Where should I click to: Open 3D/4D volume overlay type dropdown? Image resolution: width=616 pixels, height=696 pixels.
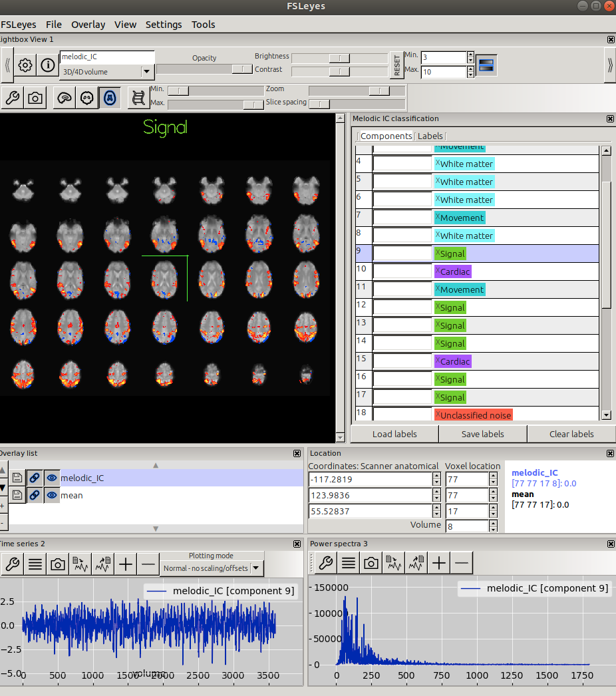click(x=147, y=71)
